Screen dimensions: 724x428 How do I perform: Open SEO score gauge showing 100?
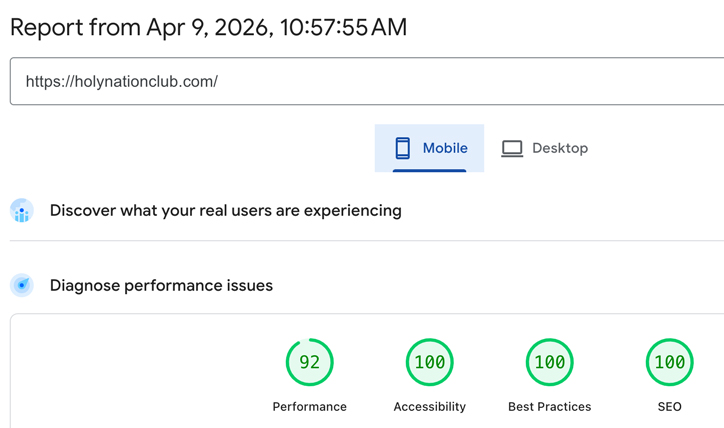(x=670, y=362)
